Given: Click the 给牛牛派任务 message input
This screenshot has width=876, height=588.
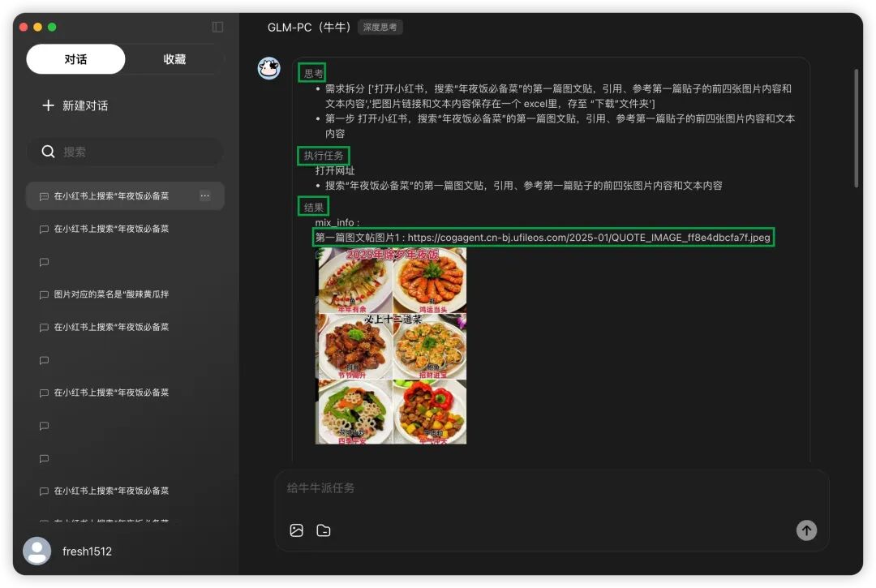Looking at the screenshot, I should click(551, 488).
